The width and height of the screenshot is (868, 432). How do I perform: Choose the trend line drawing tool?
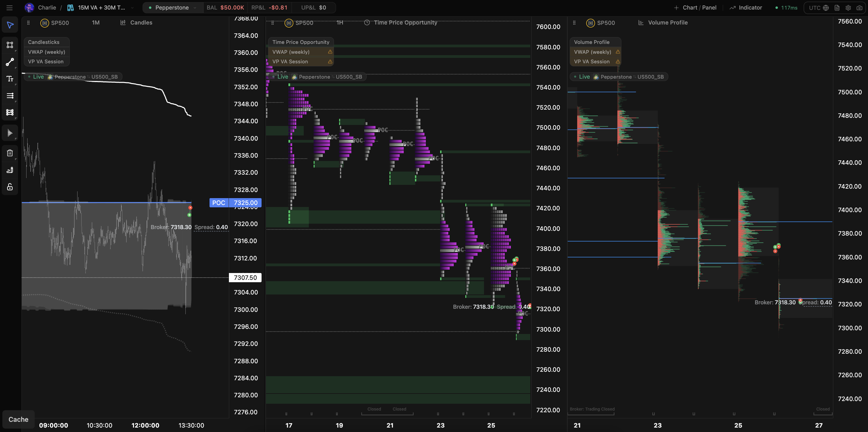point(10,62)
